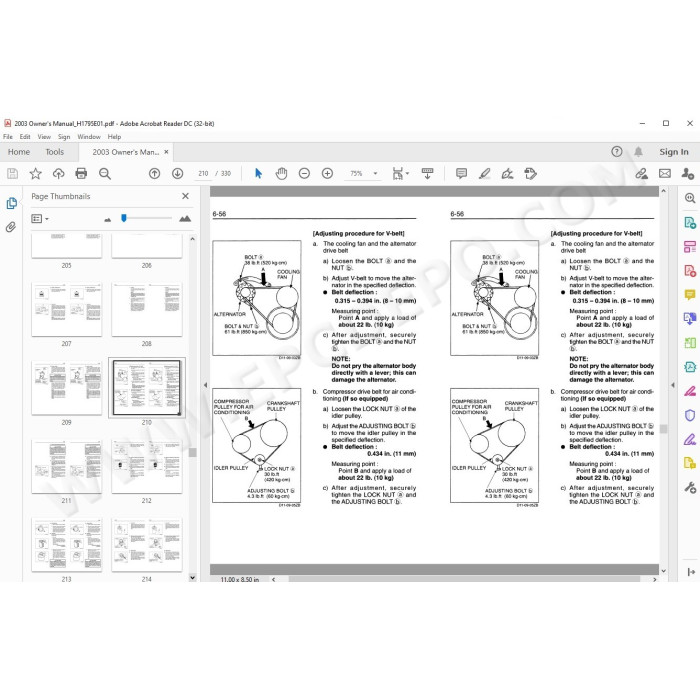Open the sign document pen tool

(x=508, y=174)
